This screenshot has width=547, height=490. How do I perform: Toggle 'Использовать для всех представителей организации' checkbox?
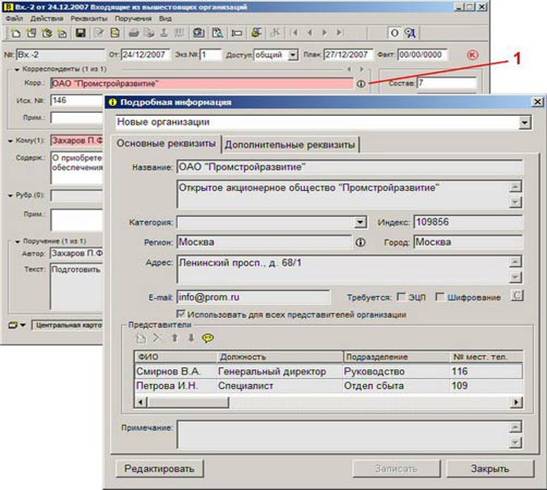pyautogui.click(x=180, y=314)
